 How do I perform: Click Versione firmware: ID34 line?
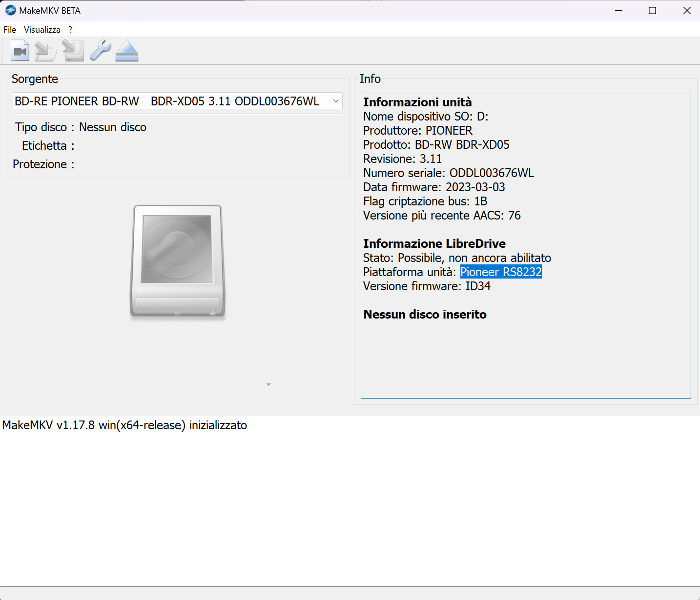(x=427, y=286)
